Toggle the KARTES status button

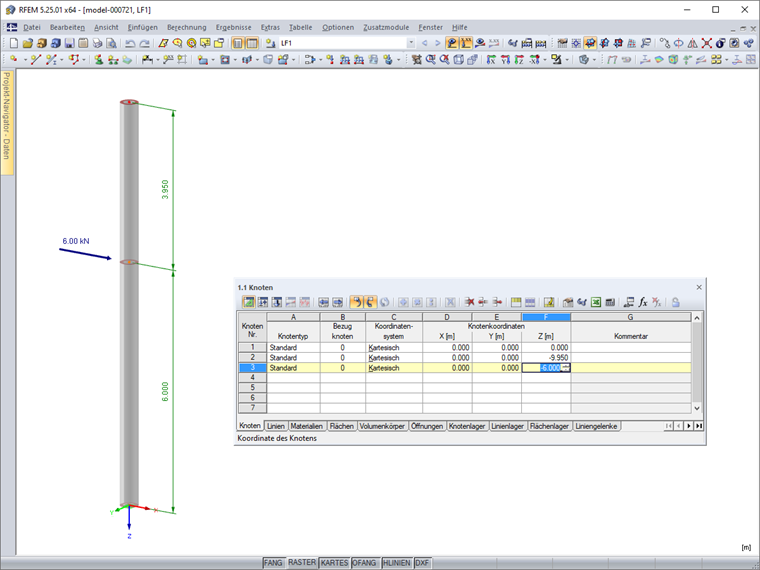click(334, 563)
